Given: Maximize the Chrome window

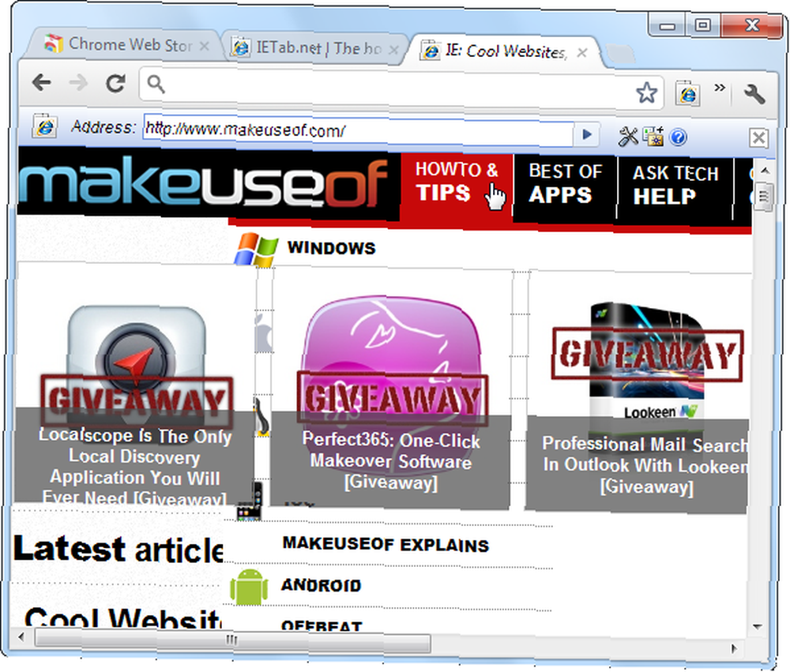Looking at the screenshot, I should tap(703, 25).
